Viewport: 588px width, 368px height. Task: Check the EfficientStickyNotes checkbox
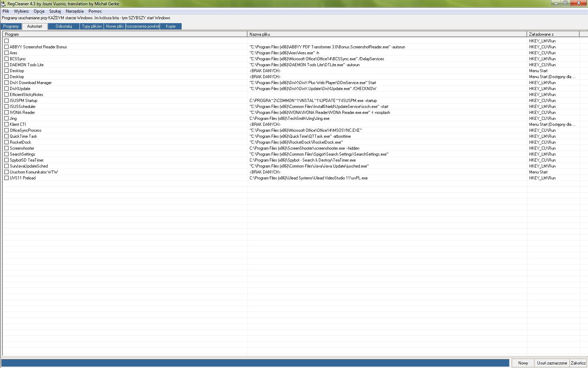click(6, 95)
